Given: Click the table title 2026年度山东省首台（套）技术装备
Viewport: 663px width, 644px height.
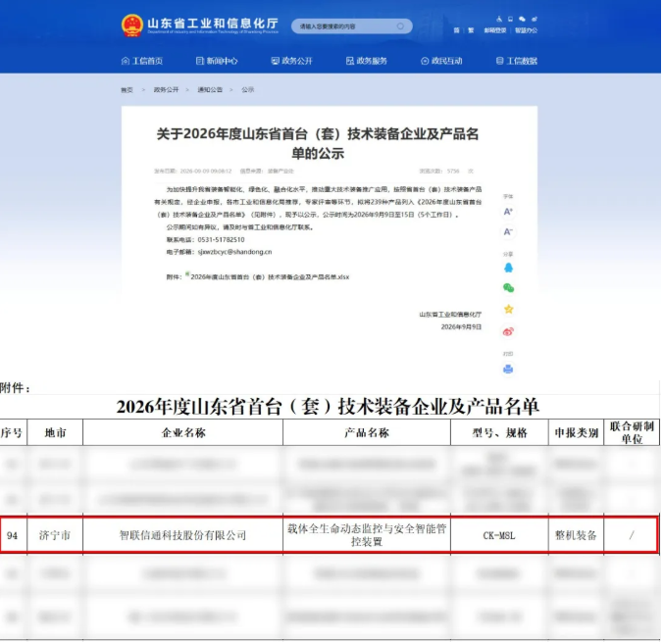Looking at the screenshot, I should 328,407.
